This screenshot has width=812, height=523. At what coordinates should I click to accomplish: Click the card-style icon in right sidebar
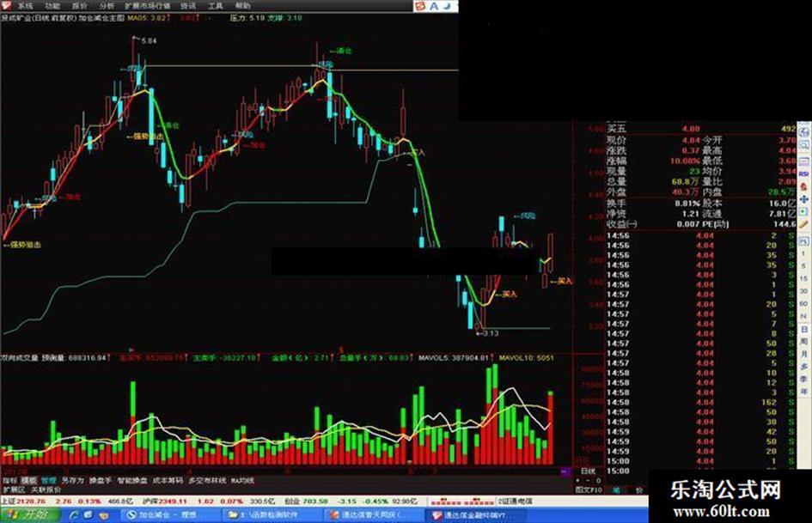click(804, 161)
